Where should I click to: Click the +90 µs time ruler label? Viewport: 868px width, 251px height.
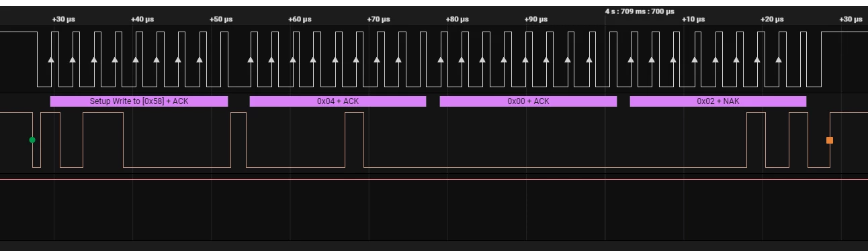[535, 19]
